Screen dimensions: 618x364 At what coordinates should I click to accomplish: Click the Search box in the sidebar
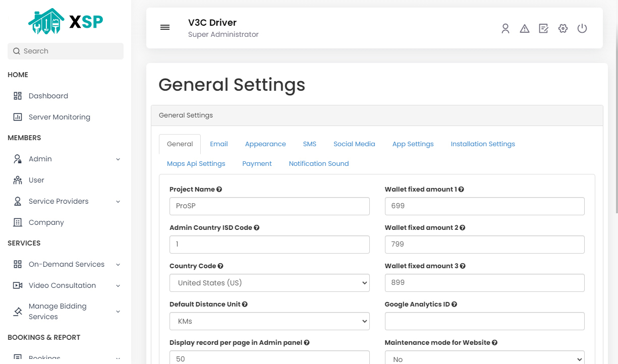pyautogui.click(x=65, y=51)
